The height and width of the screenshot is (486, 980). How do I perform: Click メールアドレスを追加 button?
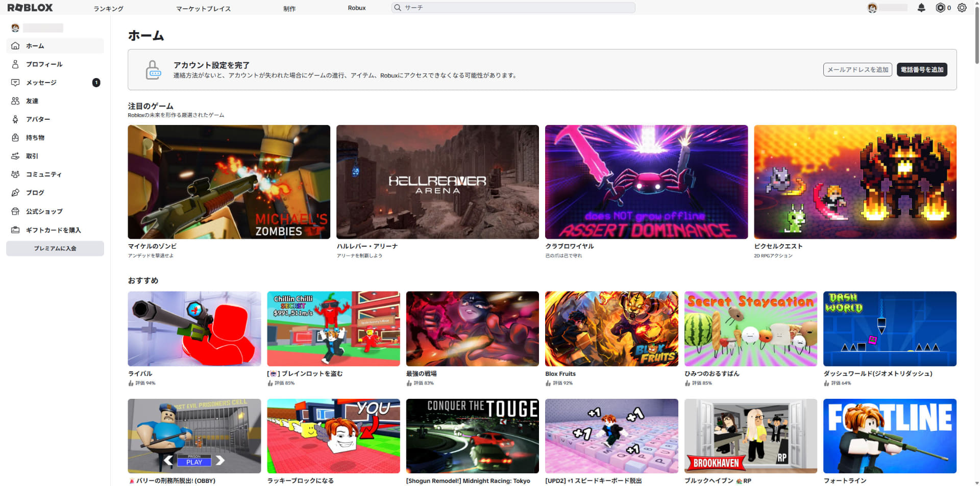pos(858,70)
